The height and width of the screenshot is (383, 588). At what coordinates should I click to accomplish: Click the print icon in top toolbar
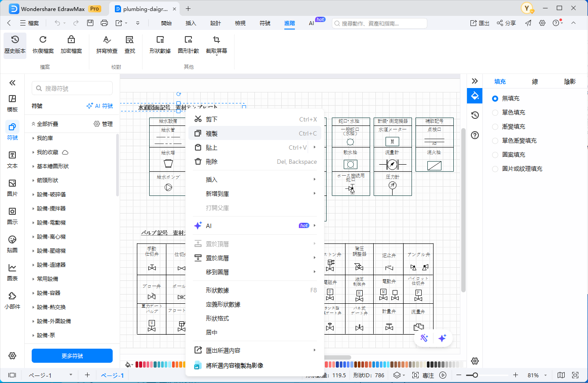pyautogui.click(x=104, y=23)
